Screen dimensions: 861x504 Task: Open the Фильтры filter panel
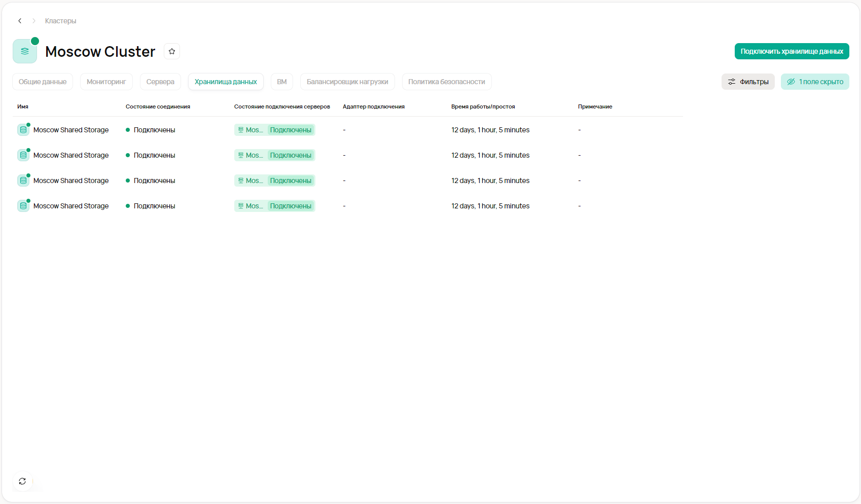click(747, 82)
